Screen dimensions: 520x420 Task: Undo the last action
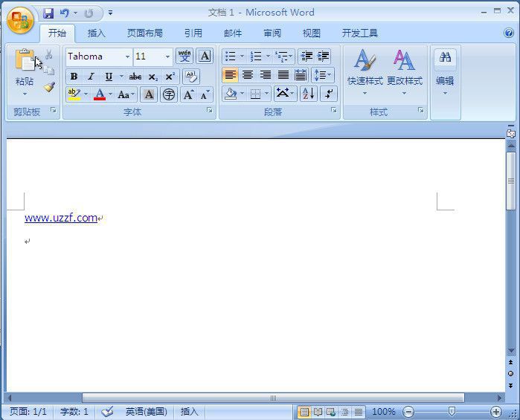pyautogui.click(x=65, y=13)
